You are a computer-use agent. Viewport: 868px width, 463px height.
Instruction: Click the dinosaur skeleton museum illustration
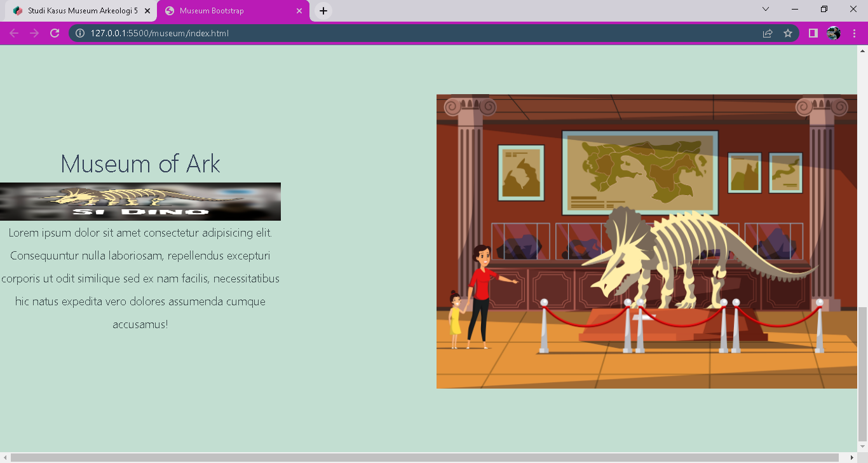[646, 242]
